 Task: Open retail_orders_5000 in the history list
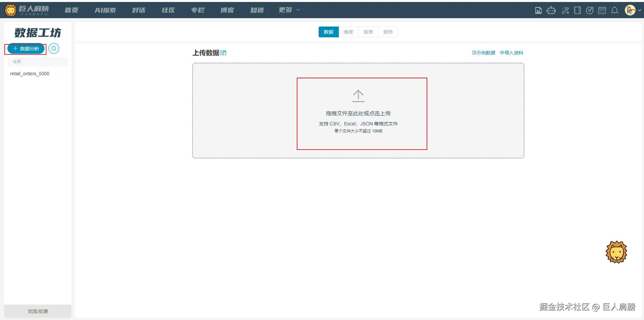click(30, 74)
